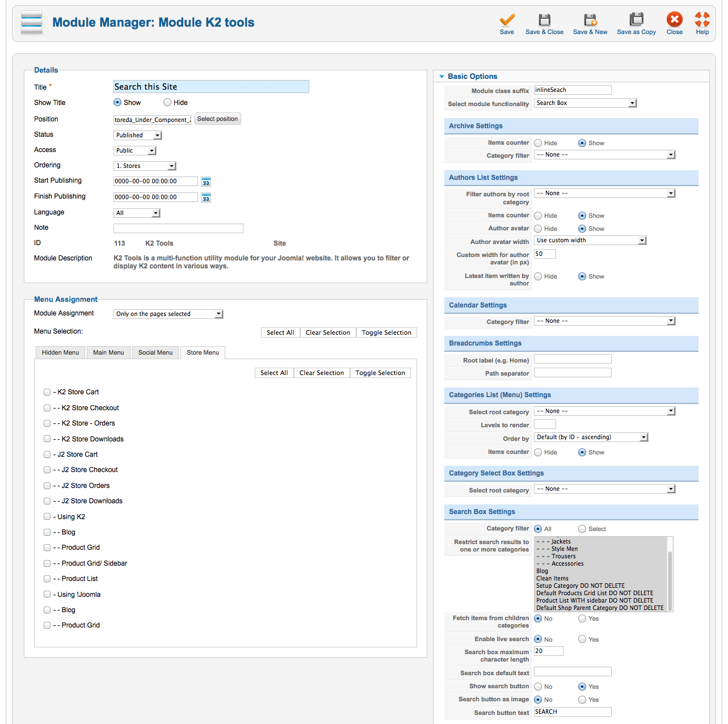Check the Using !Joomla checkbox
Screen dimensions: 728x724
pos(47,595)
